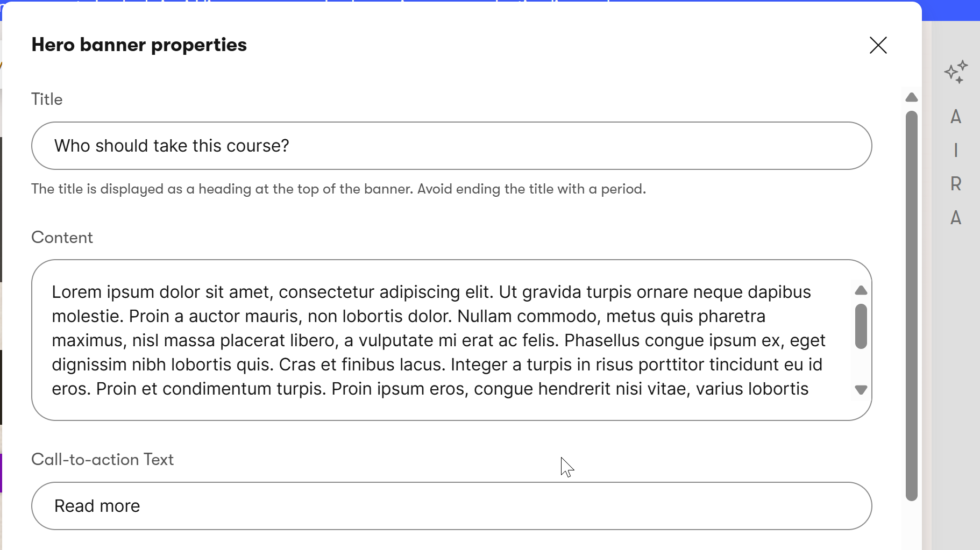Close the Hero banner properties dialog

[878, 45]
